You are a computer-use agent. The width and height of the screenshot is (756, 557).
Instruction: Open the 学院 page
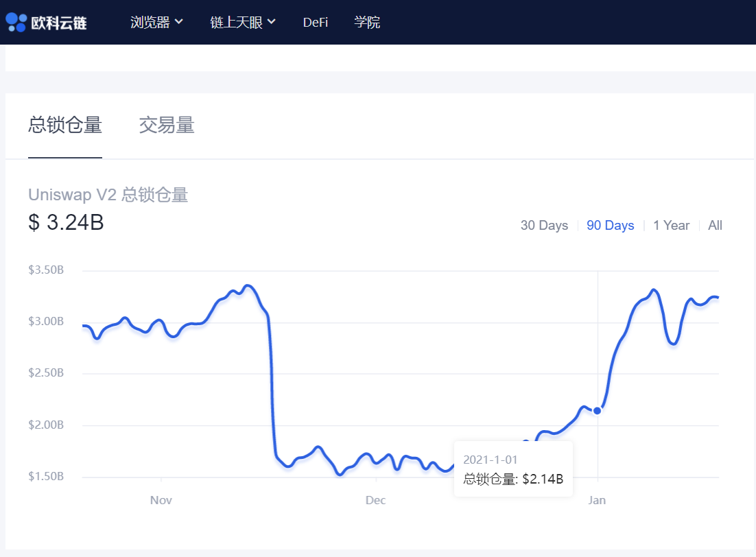tap(367, 22)
